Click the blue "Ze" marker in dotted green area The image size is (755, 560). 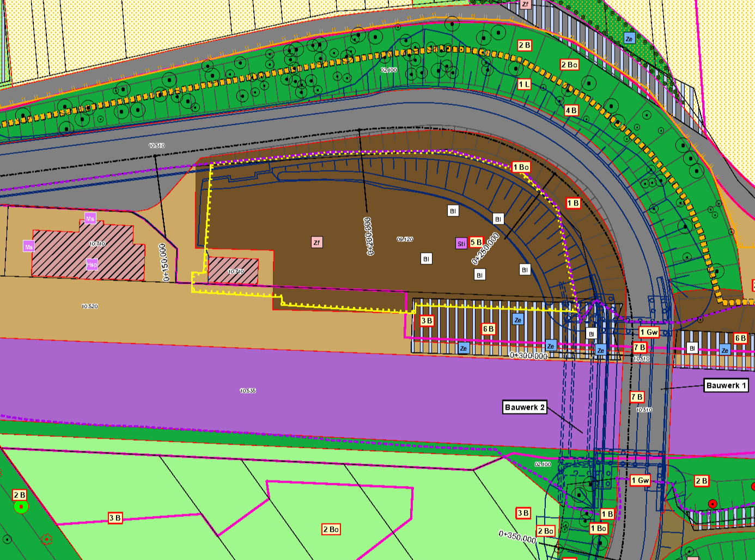pos(629,39)
